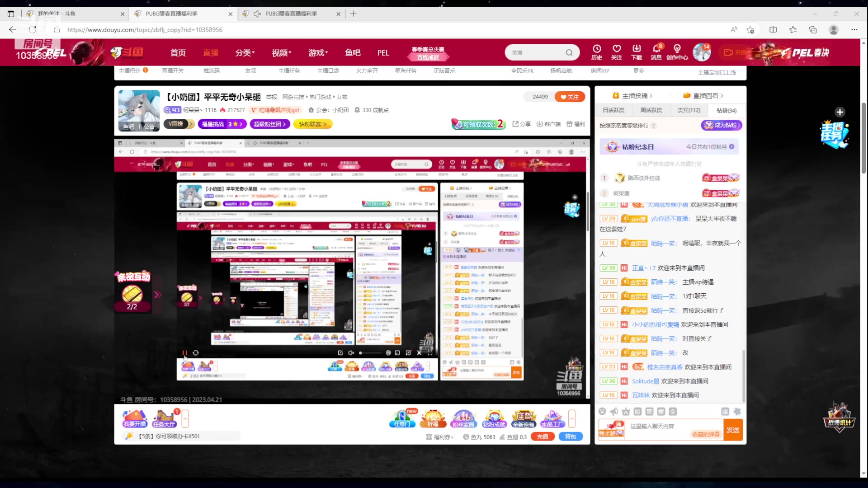The width and height of the screenshot is (868, 488).
Task: Select the 钻粉(34) tab
Action: coord(726,110)
